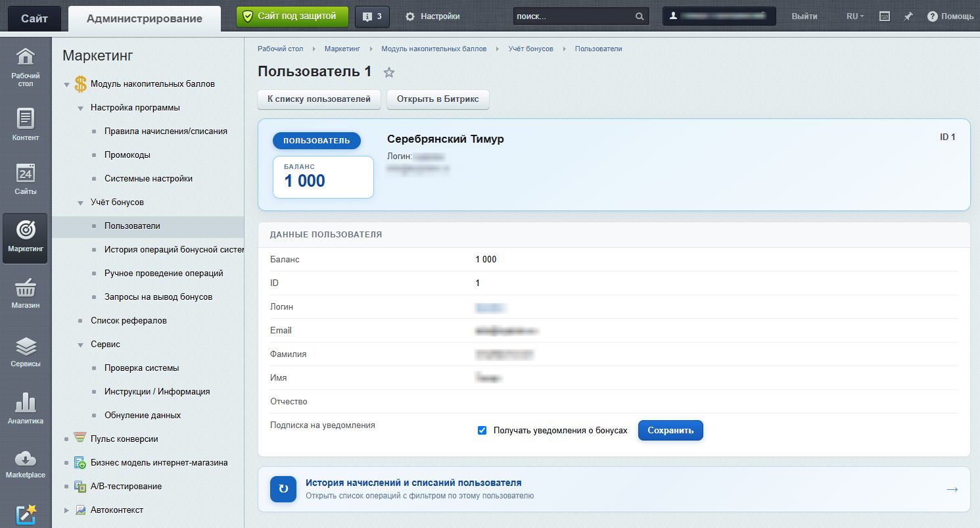980x528 pixels.
Task: Click the Сайт под защитой button
Action: 292,16
